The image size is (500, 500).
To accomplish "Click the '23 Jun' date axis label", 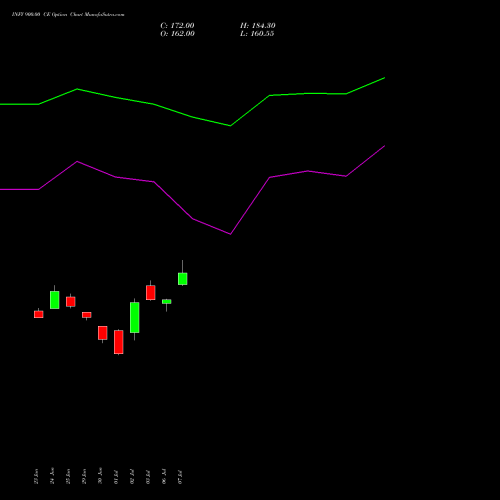I will tap(36, 476).
